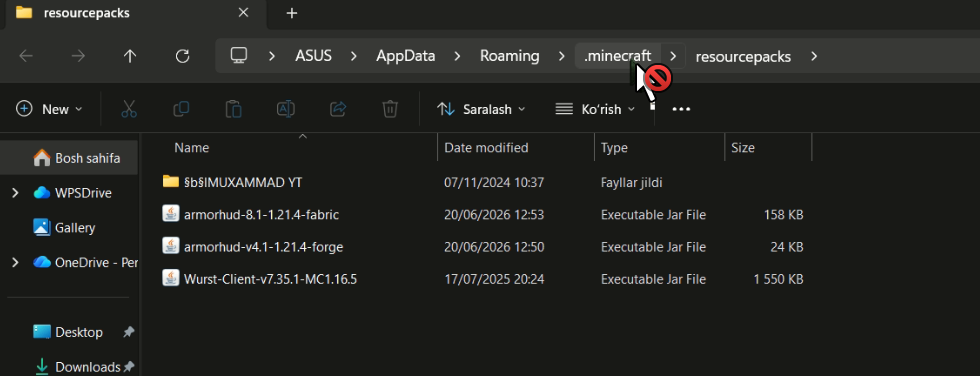This screenshot has height=376, width=980.
Task: Click the Fayllar jildi type cell
Action: 631,182
